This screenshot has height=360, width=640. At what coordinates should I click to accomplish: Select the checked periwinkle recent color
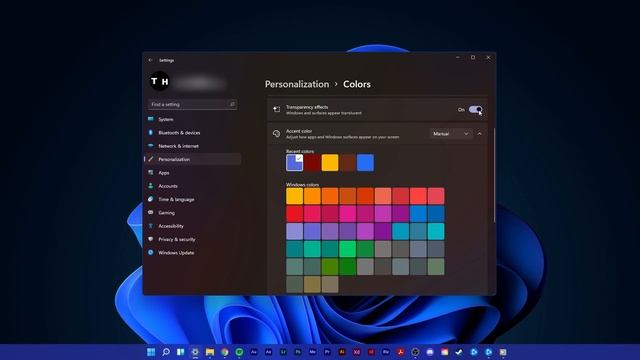(294, 163)
